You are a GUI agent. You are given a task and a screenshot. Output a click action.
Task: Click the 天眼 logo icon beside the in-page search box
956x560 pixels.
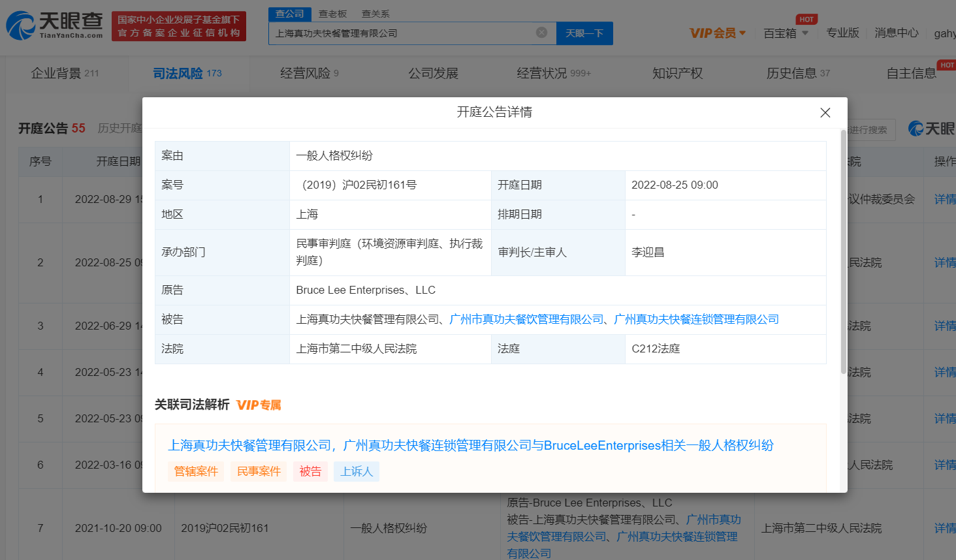tap(916, 129)
